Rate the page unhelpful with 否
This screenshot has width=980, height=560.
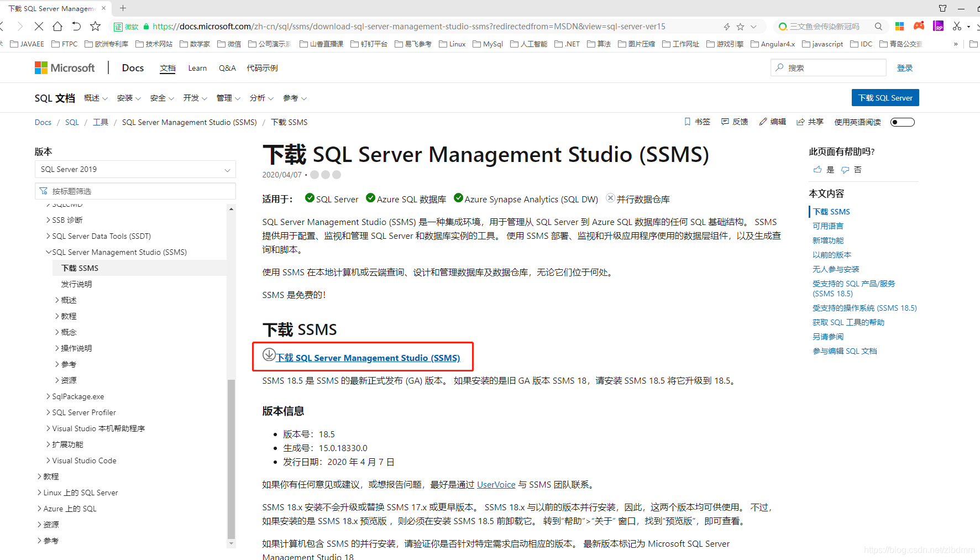851,170
